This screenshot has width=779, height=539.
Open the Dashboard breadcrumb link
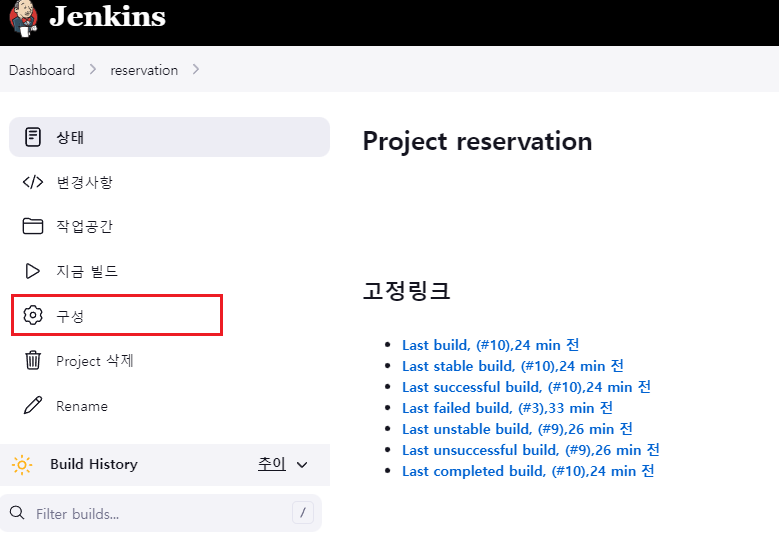coord(42,70)
